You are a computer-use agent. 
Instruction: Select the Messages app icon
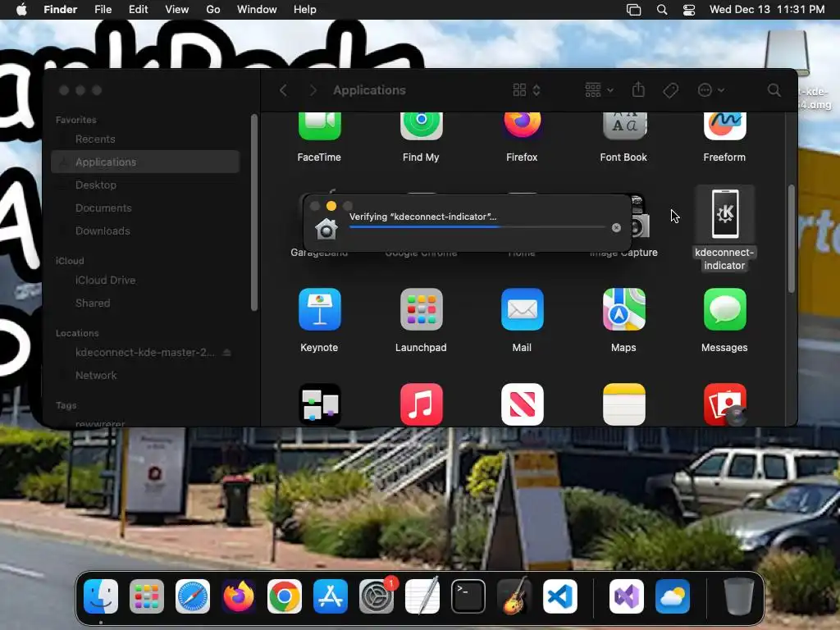tap(725, 309)
